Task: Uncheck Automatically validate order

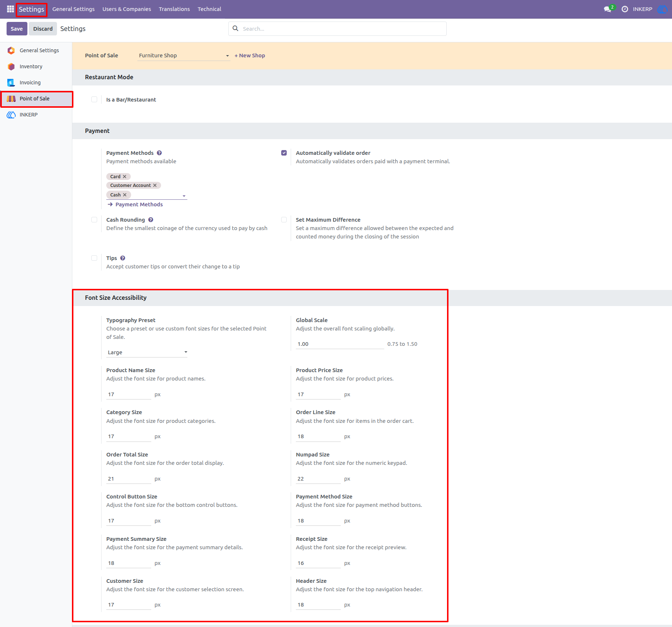Action: tap(284, 153)
